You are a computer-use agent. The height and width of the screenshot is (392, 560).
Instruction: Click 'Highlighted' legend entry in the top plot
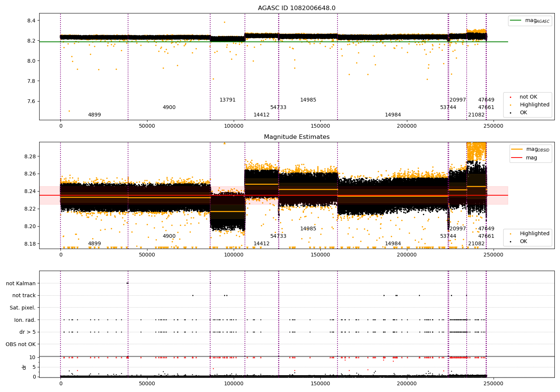point(534,105)
